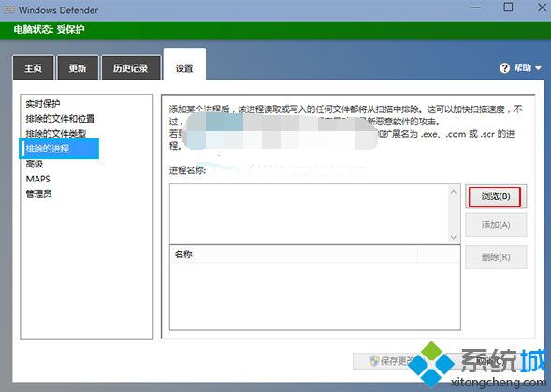Maximize the Windows Defender window
551x392 pixels.
pyautogui.click(x=508, y=7)
